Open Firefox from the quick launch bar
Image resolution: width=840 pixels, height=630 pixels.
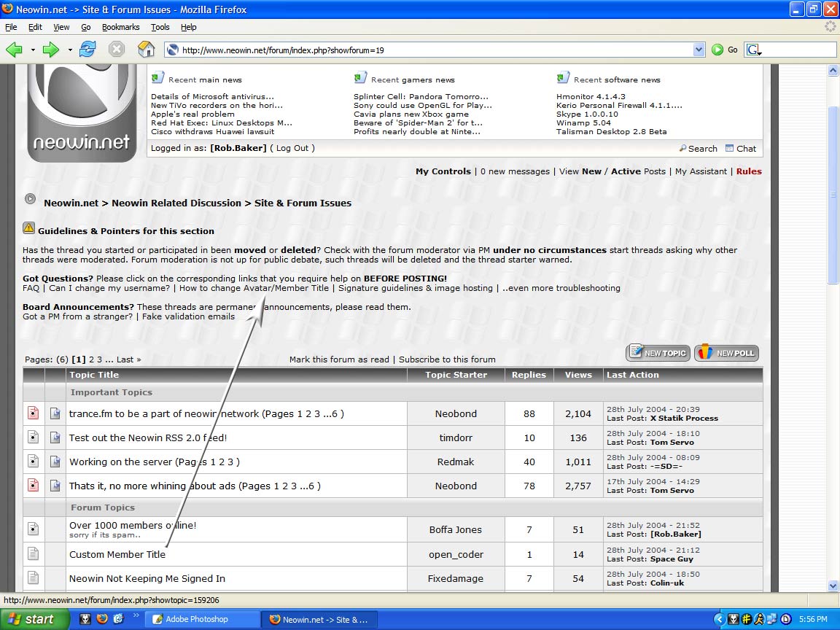(x=102, y=619)
